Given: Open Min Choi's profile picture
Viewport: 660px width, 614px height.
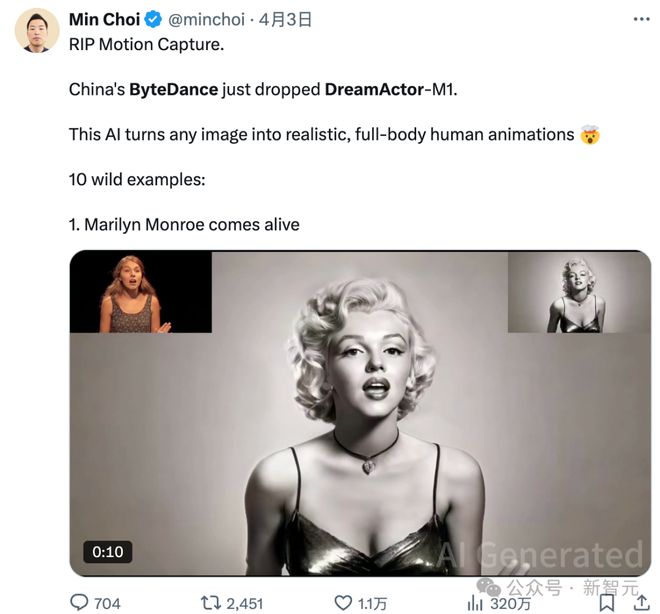Looking at the screenshot, I should click(36, 30).
